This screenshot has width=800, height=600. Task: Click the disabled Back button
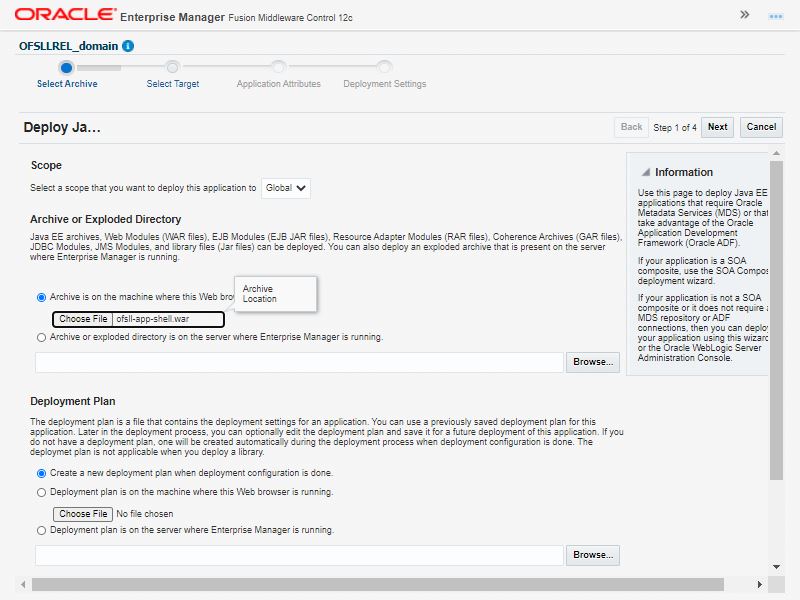click(x=631, y=127)
